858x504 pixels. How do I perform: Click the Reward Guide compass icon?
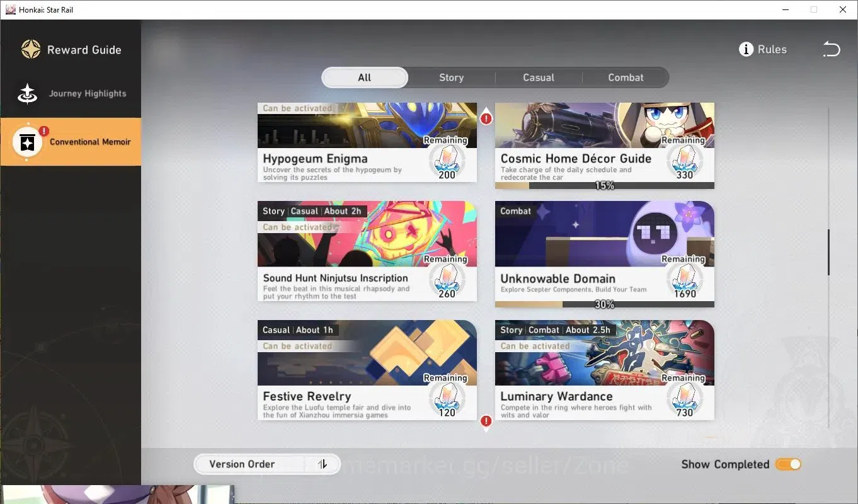click(31, 49)
